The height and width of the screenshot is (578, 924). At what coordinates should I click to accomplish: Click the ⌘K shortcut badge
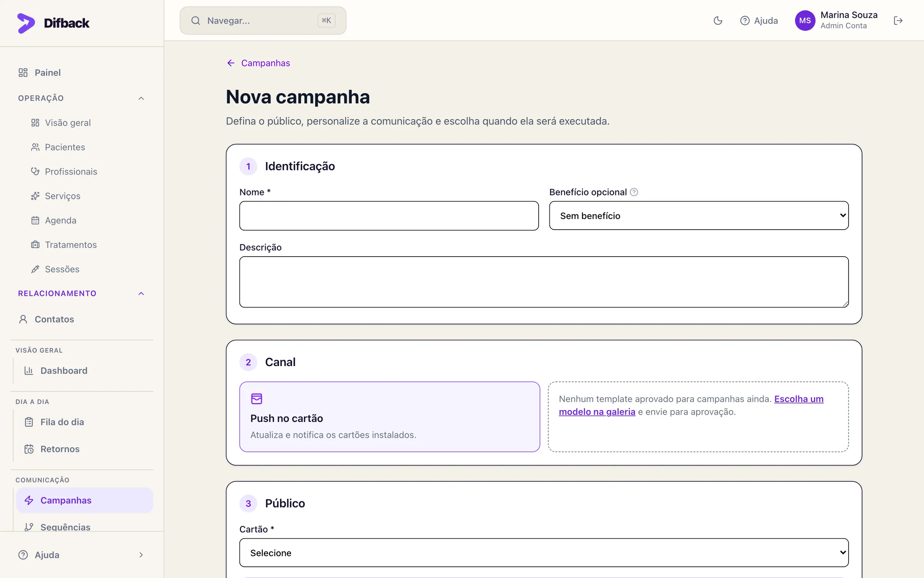click(x=326, y=20)
